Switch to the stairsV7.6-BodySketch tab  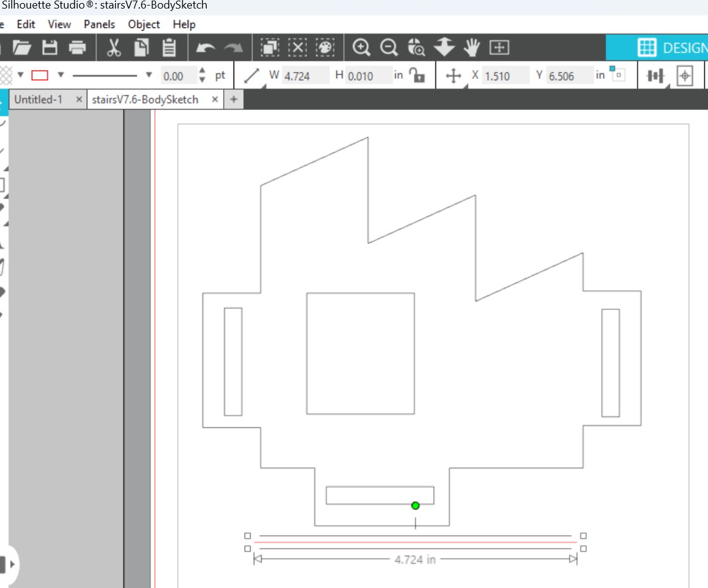pyautogui.click(x=145, y=99)
